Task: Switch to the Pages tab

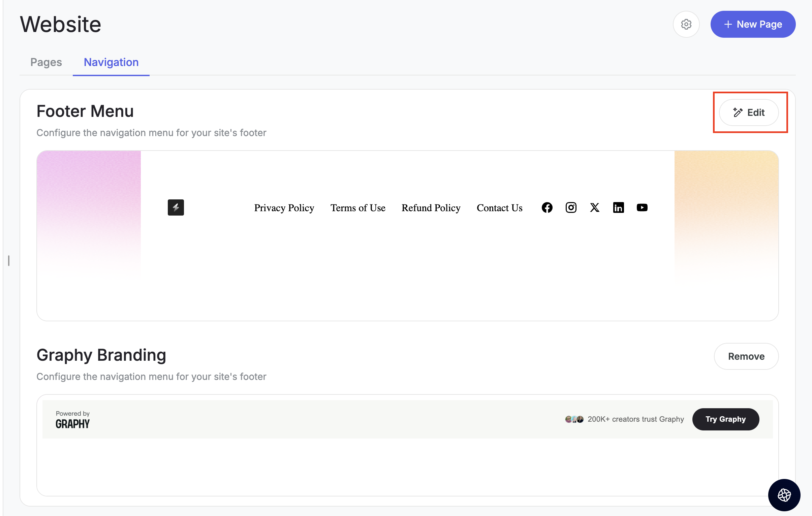Action: tap(46, 62)
